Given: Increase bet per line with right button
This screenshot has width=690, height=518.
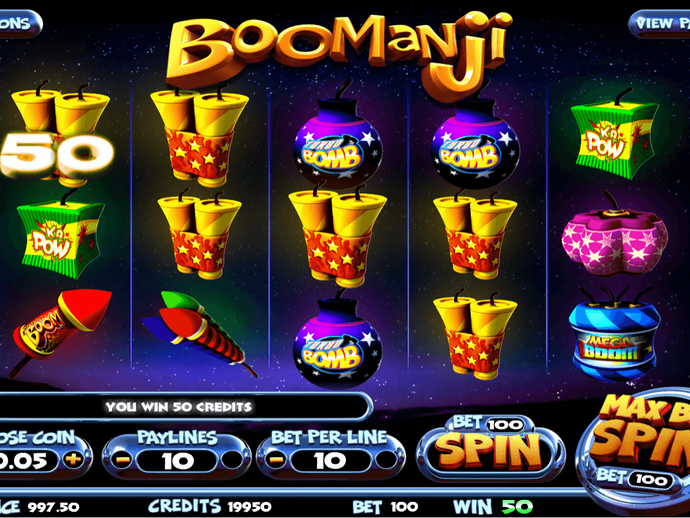Looking at the screenshot, I should pos(386,460).
